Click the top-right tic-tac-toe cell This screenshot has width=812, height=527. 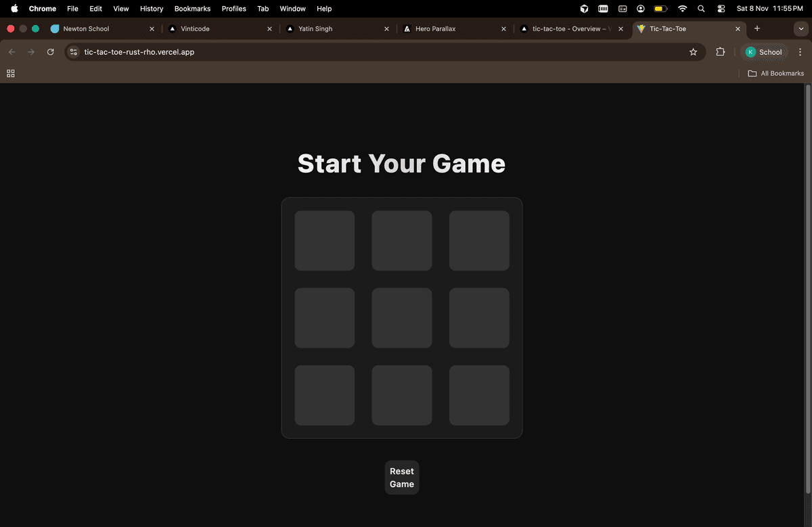pos(479,241)
